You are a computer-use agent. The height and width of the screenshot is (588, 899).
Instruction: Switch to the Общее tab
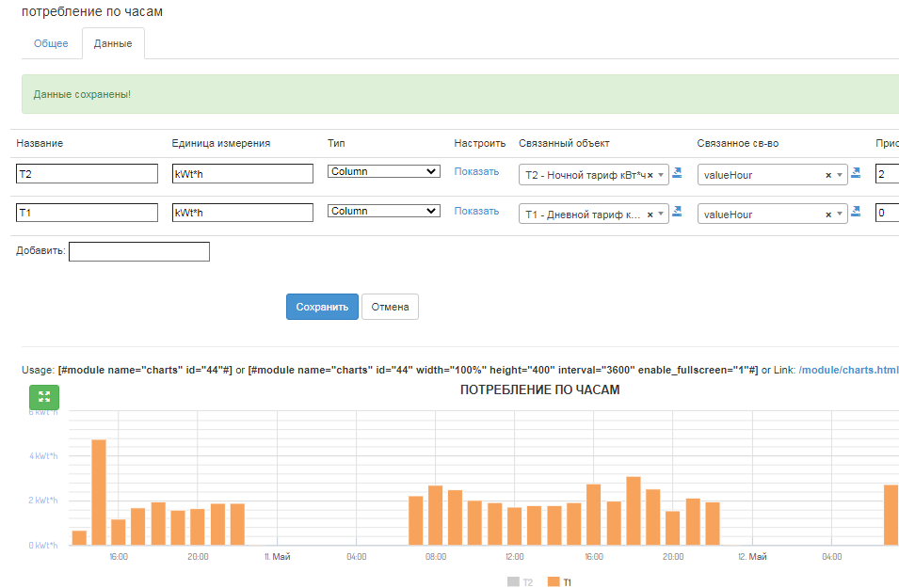coord(51,44)
